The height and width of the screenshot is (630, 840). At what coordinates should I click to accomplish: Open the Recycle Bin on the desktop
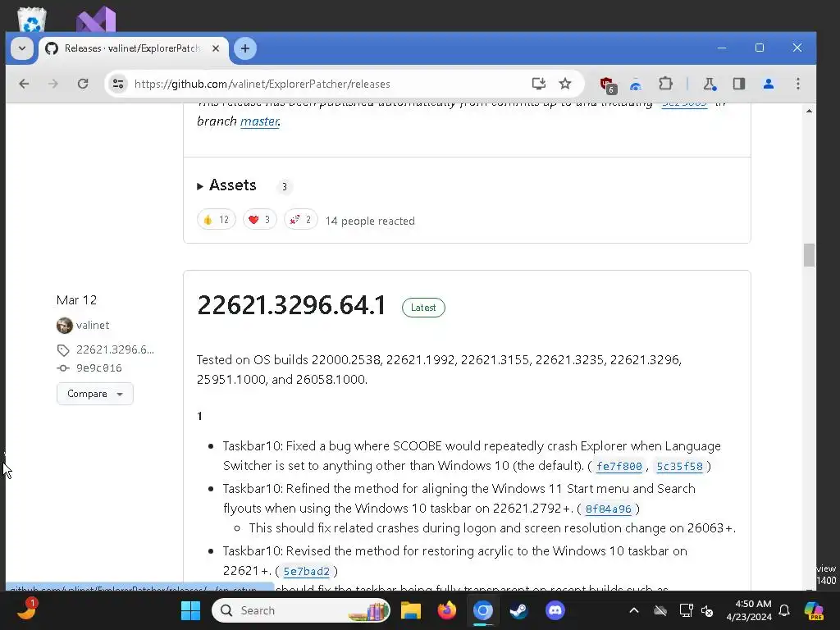tap(32, 20)
